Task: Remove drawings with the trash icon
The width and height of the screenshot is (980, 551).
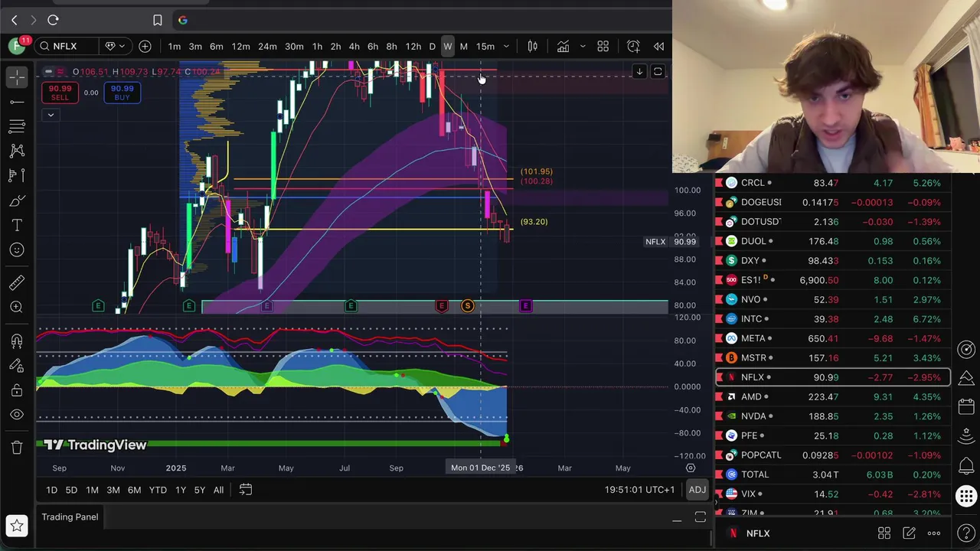Action: tap(17, 448)
